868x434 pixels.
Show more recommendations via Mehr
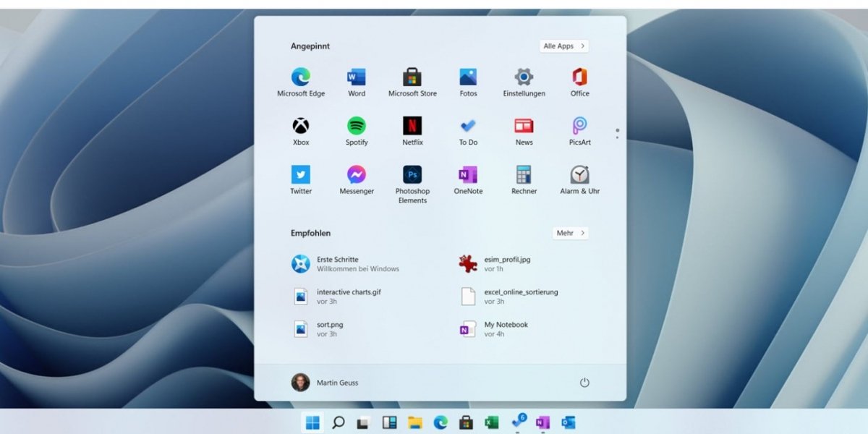pyautogui.click(x=570, y=233)
